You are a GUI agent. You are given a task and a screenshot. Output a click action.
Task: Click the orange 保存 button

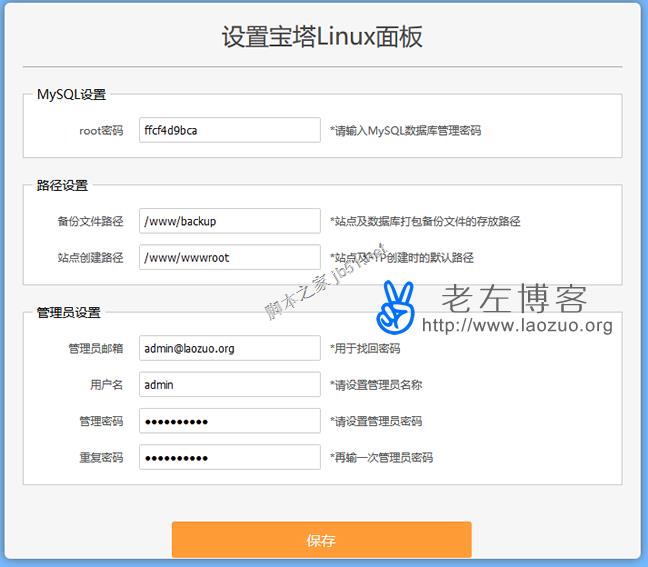click(322, 540)
